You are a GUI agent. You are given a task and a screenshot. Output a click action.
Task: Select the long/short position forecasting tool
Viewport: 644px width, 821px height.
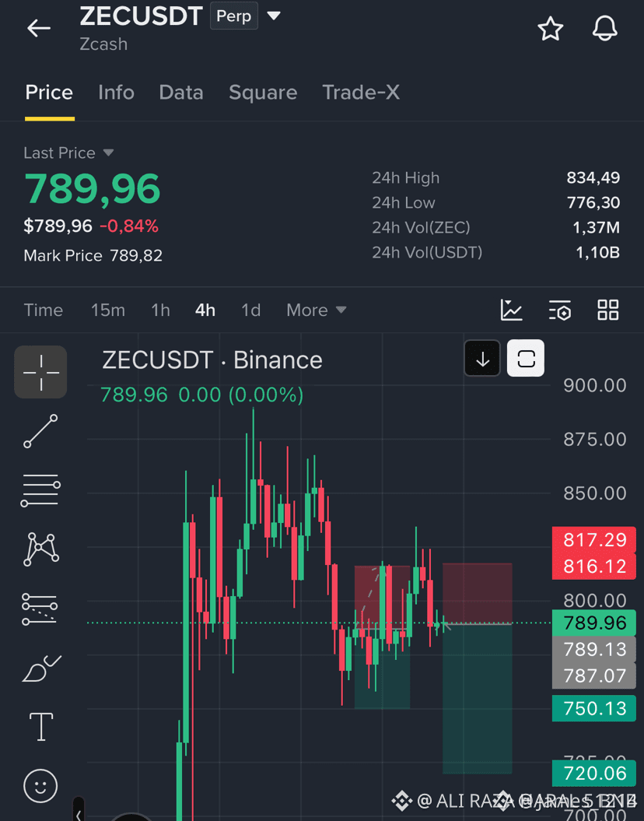pyautogui.click(x=40, y=609)
